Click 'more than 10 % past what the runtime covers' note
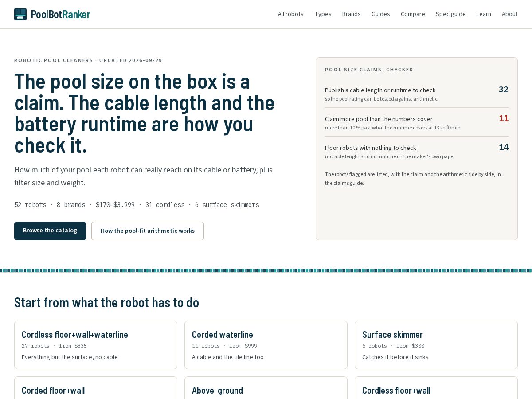Image resolution: width=532 pixels, height=399 pixels. (x=393, y=128)
